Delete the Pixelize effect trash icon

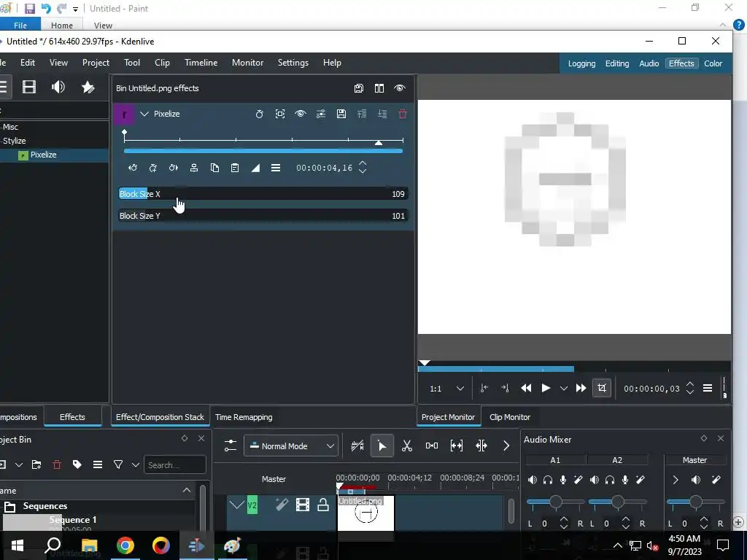tap(403, 114)
